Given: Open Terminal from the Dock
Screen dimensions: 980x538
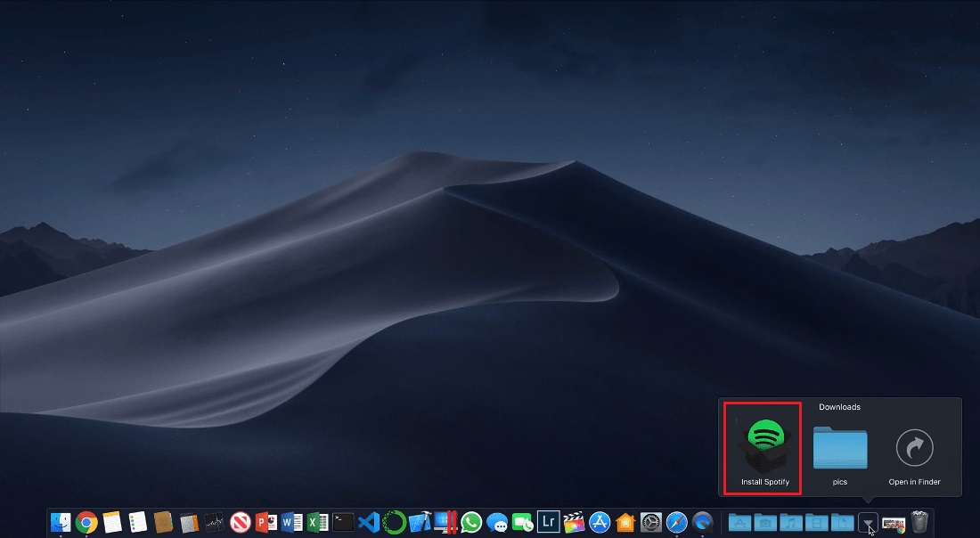Looking at the screenshot, I should [343, 522].
